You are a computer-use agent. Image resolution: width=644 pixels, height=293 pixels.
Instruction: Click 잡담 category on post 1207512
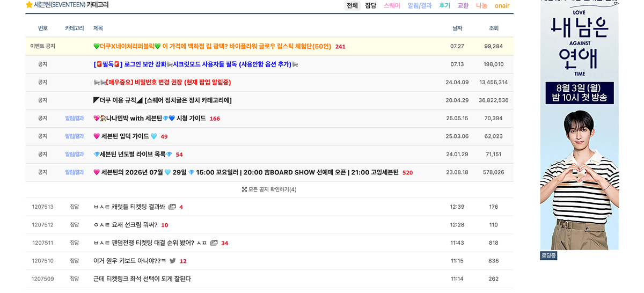pos(75,225)
